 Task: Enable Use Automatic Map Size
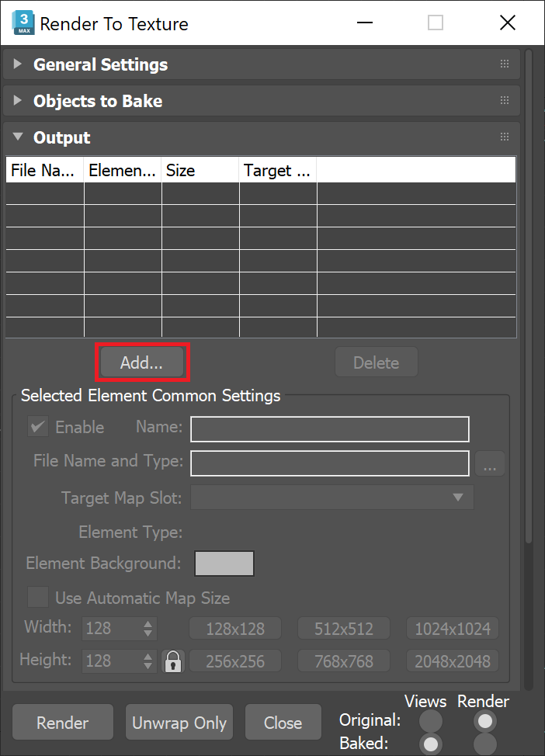pyautogui.click(x=37, y=598)
